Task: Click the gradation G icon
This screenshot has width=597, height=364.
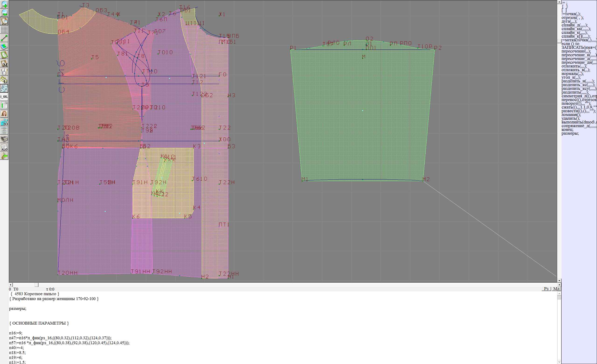Action: (x=4, y=80)
